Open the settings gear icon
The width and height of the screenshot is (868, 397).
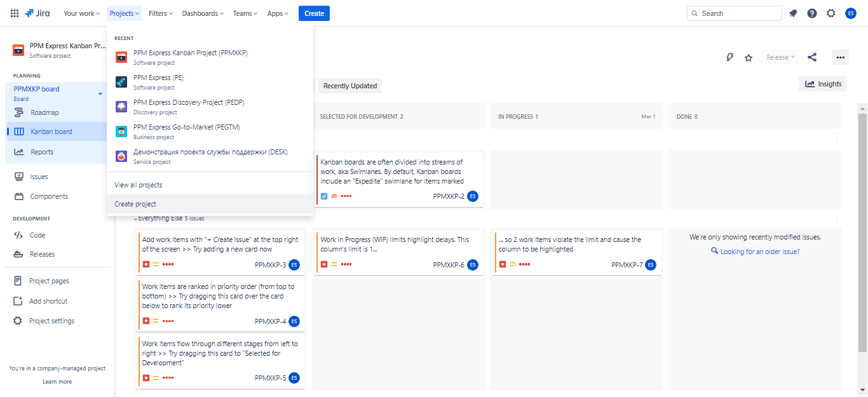click(x=831, y=13)
